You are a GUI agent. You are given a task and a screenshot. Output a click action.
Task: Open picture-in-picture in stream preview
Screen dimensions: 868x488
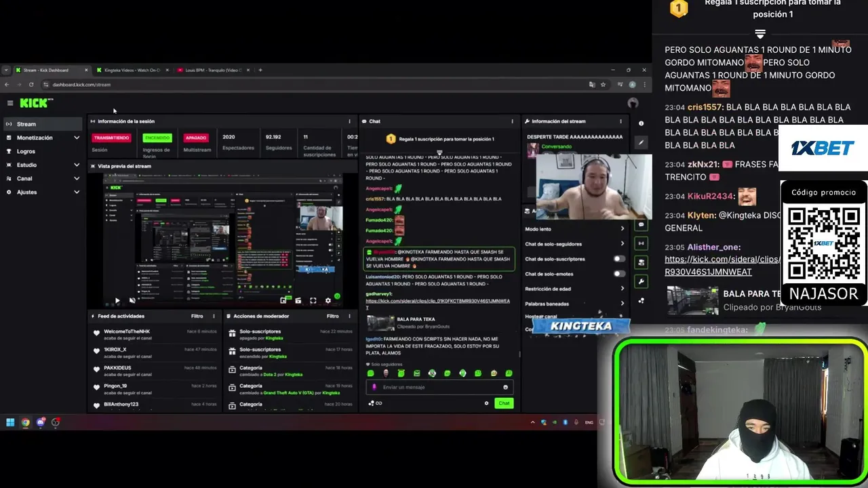tap(283, 300)
